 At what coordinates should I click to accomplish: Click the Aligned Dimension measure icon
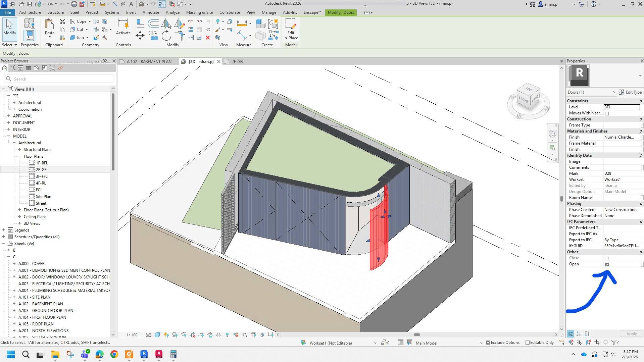tap(242, 23)
